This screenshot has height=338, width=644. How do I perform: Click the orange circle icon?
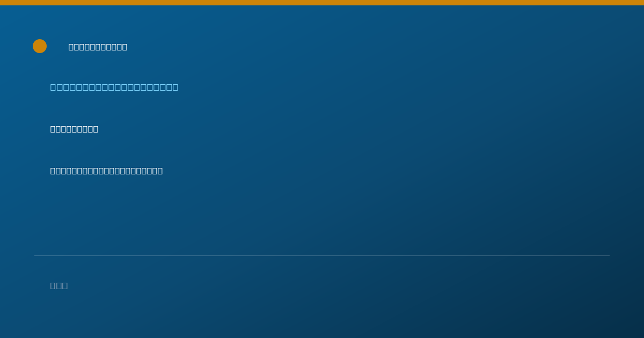coord(40,46)
